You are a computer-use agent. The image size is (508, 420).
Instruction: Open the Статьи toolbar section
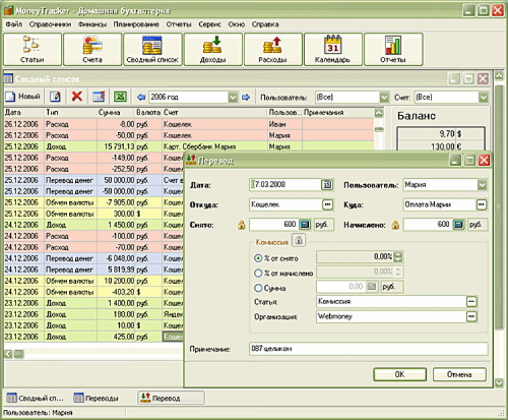[32, 49]
